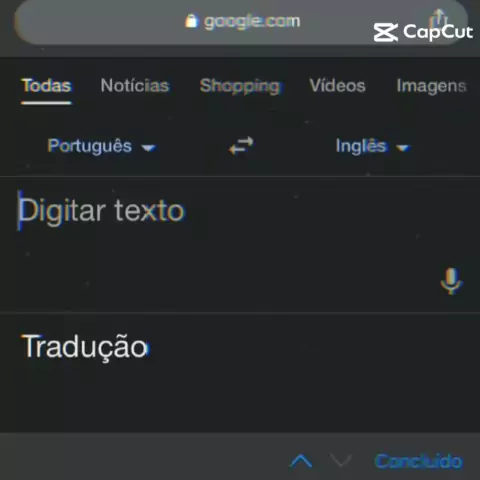Tap the Concluído keyboard button
This screenshot has height=480, width=480.
coord(419,461)
